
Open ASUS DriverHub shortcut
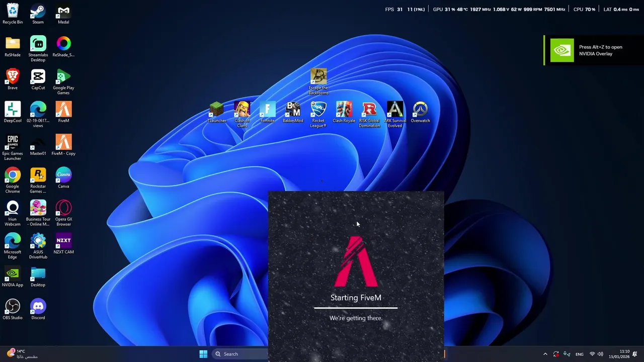[38, 245]
